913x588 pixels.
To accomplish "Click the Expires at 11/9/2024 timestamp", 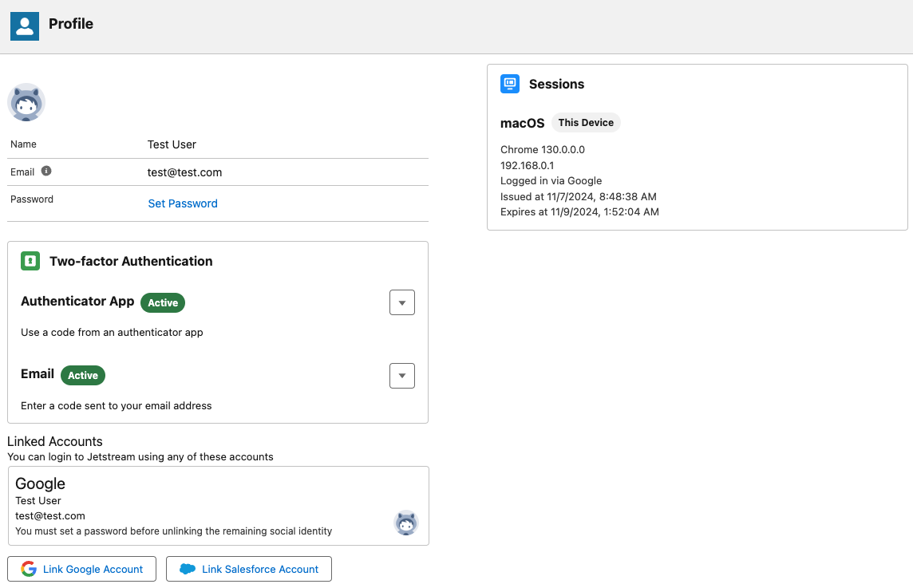I will (580, 212).
